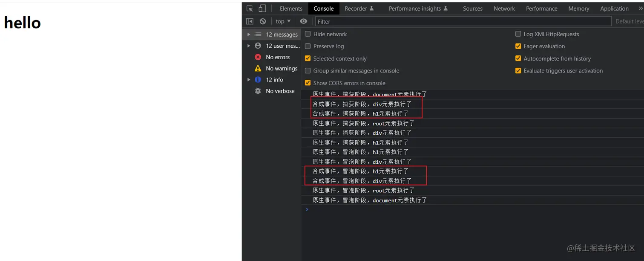Switch to the Performance tab

coord(542,9)
